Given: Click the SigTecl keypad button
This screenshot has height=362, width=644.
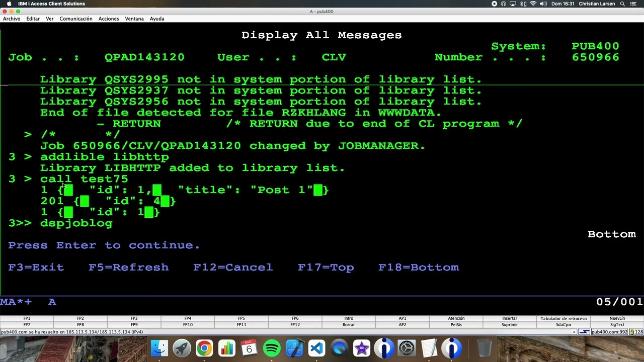Looking at the screenshot, I should 617,325.
